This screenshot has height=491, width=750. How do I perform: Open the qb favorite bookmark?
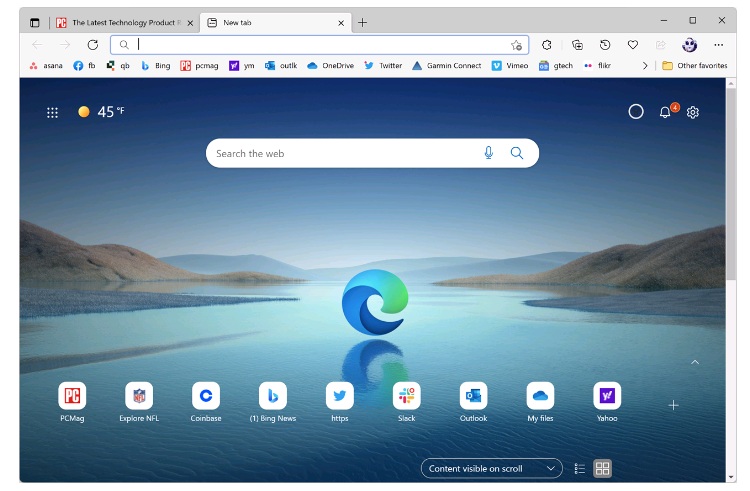118,66
